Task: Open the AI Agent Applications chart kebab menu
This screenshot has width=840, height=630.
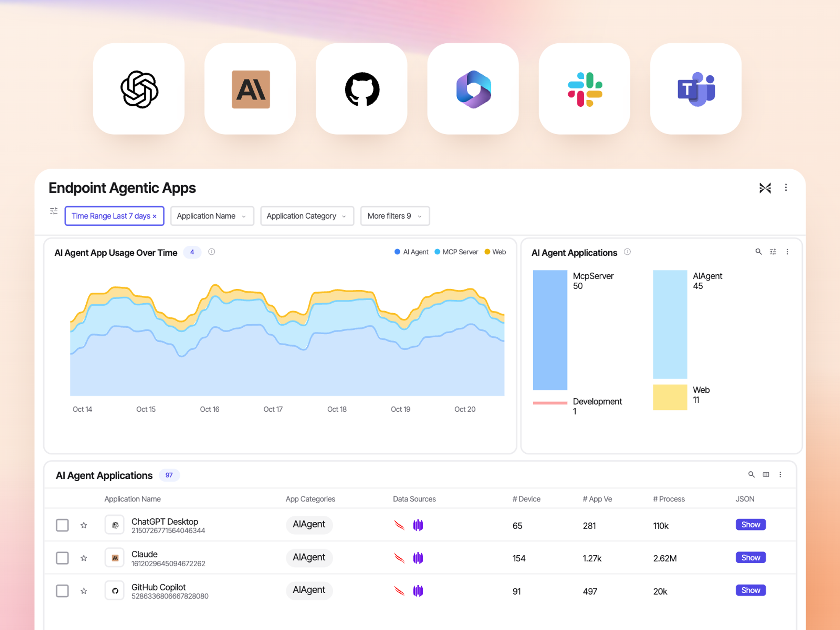Action: pyautogui.click(x=787, y=252)
